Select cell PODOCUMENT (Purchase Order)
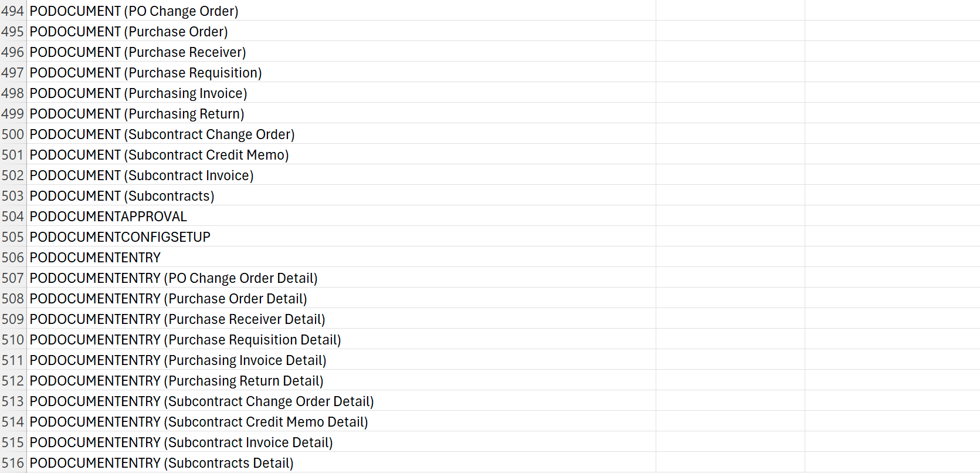 pos(341,31)
